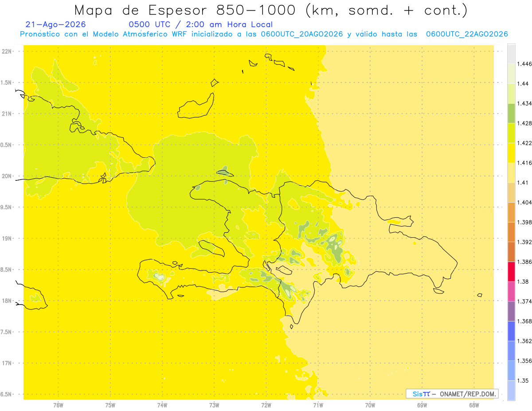This screenshot has width=532, height=411.
Task: Click legend value "1.362"
Action: (525, 341)
